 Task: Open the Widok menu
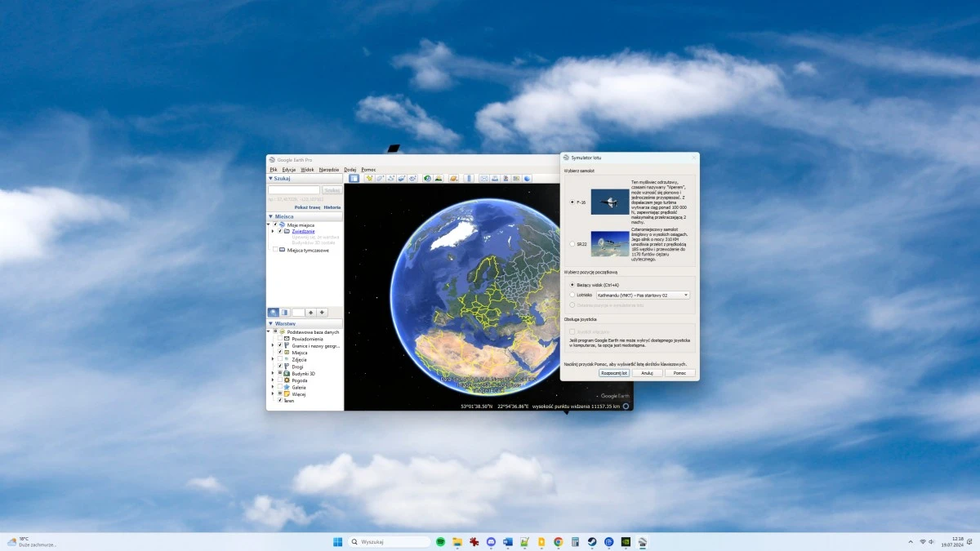point(307,170)
